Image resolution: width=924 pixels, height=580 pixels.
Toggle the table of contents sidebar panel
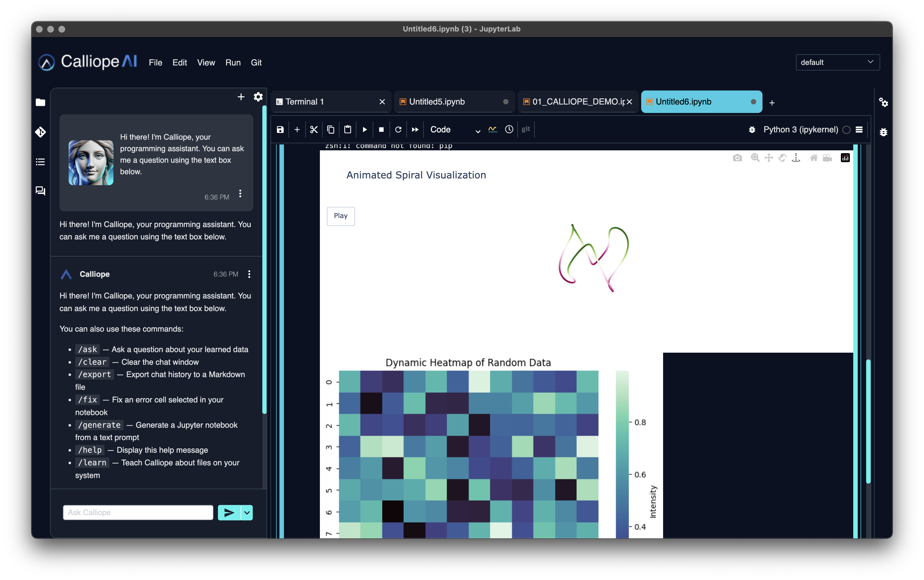40,162
